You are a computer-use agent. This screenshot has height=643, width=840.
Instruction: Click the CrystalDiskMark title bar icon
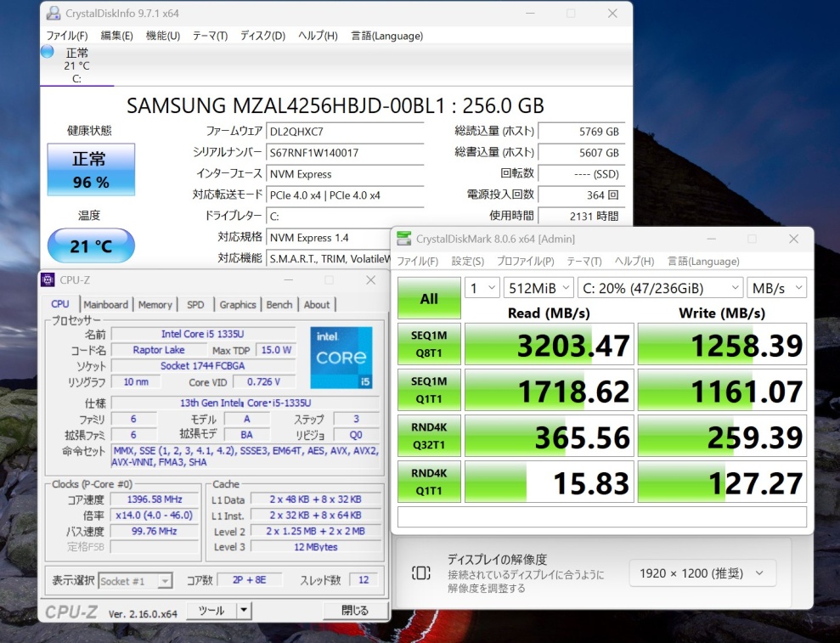click(403, 239)
